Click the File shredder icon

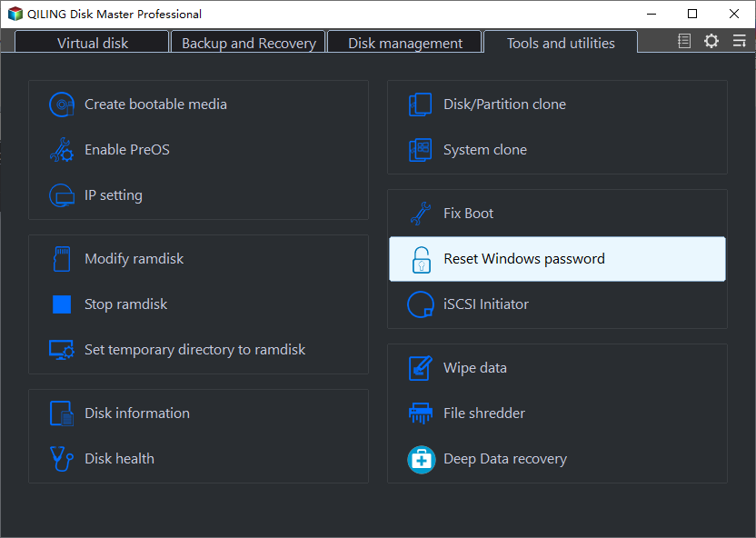pos(421,413)
